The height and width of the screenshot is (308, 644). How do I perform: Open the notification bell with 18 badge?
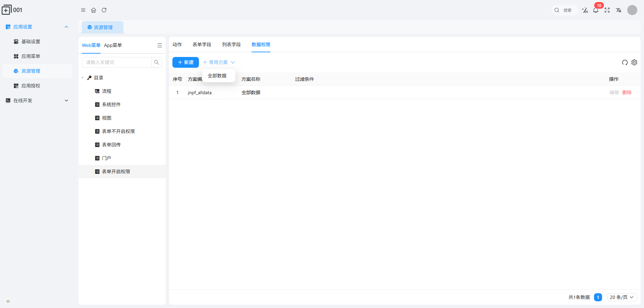596,10
